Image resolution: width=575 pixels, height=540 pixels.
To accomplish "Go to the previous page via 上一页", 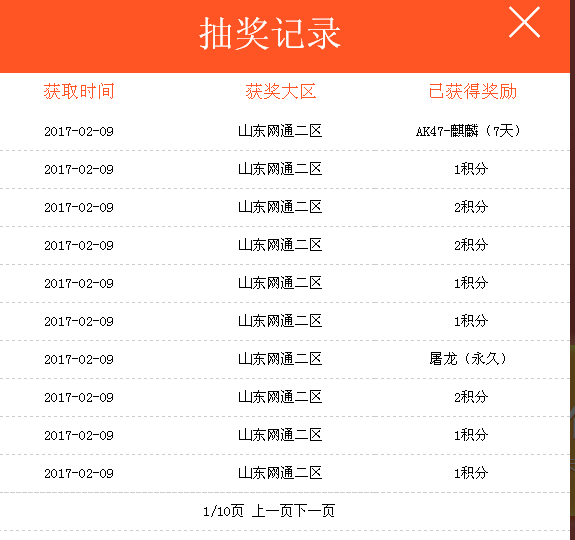I will 272,511.
